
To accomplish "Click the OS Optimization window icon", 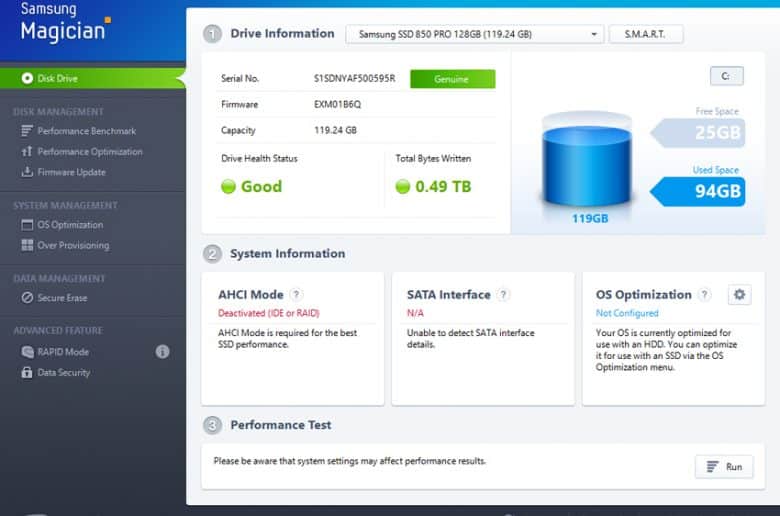I will 27,225.
